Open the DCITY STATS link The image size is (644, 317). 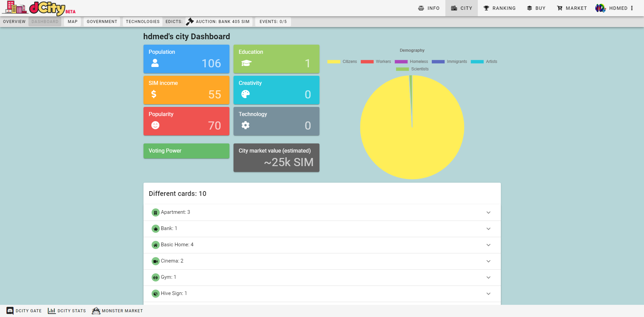coord(67,311)
